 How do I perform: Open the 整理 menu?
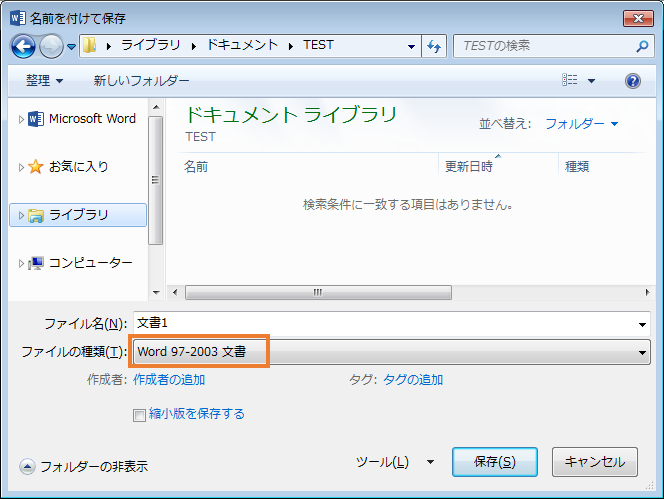[x=44, y=80]
